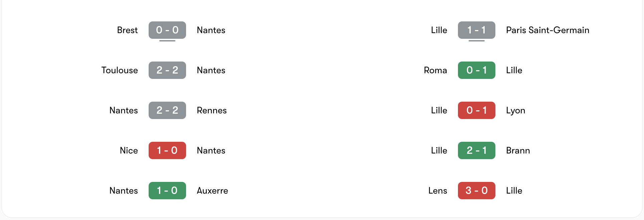This screenshot has width=644, height=220.
Task: Open the Nantes vs Rennes 2 - 2 score
Action: (167, 110)
